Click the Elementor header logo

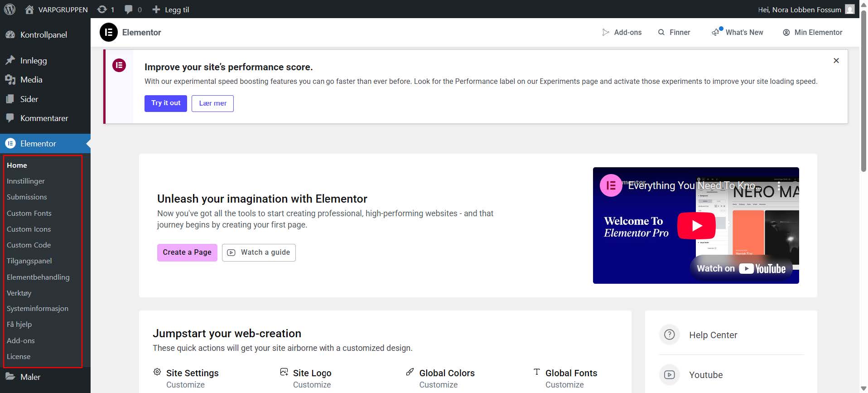(109, 32)
